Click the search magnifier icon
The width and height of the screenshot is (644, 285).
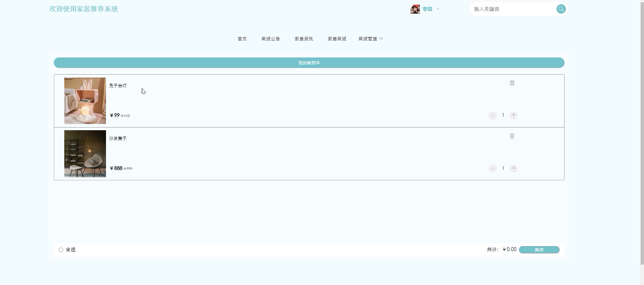point(561,9)
